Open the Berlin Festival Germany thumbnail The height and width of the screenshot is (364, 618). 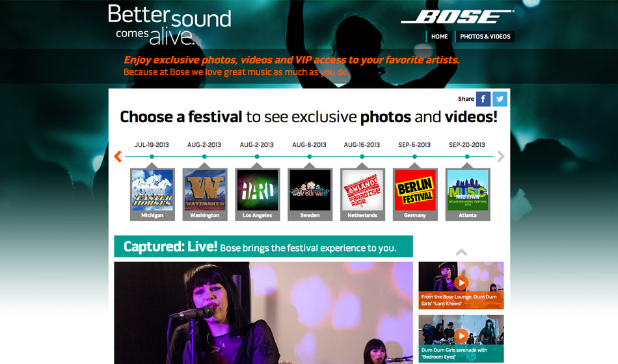coord(415,194)
